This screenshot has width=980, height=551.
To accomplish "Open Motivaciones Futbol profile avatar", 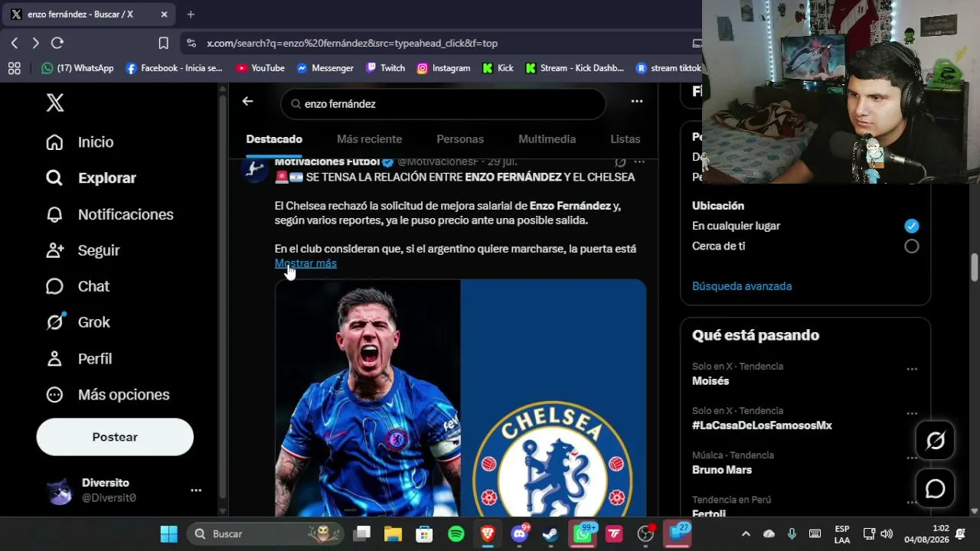I will coord(254,169).
